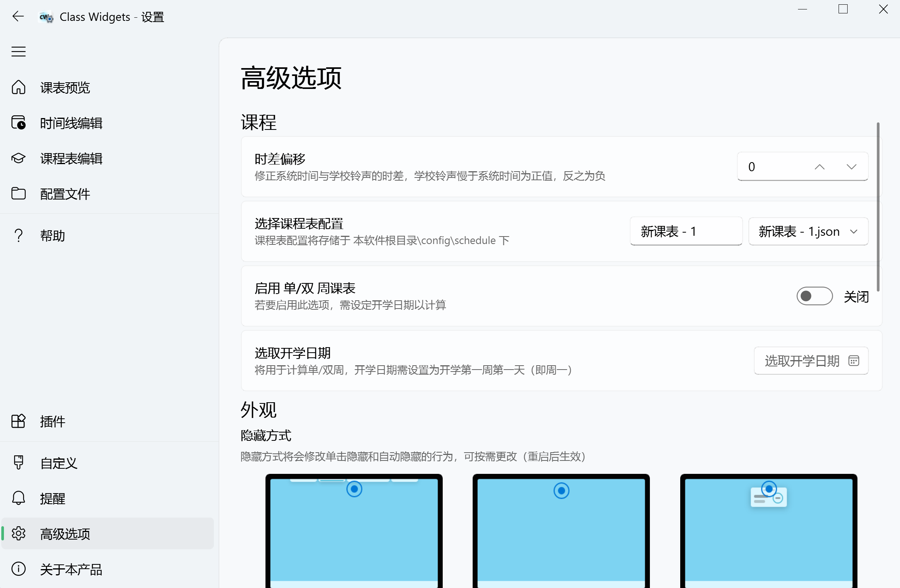
Task: Select the third hide mode thumbnail with card
Action: click(768, 531)
